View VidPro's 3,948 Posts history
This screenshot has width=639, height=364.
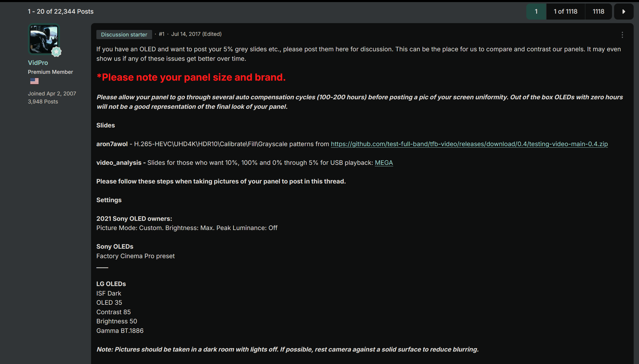pos(43,101)
